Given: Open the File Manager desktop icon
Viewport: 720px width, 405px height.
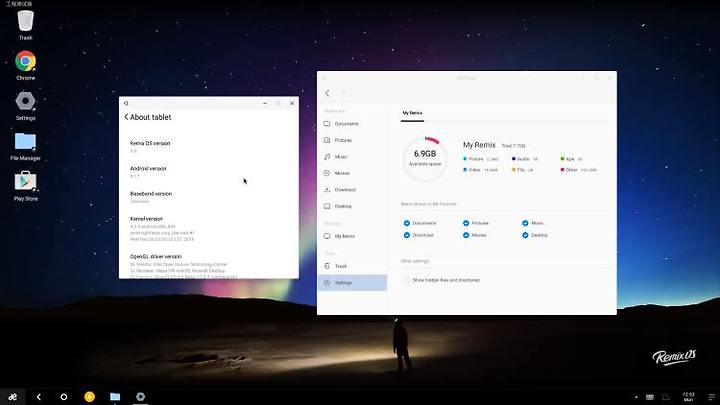Looking at the screenshot, I should point(25,146).
